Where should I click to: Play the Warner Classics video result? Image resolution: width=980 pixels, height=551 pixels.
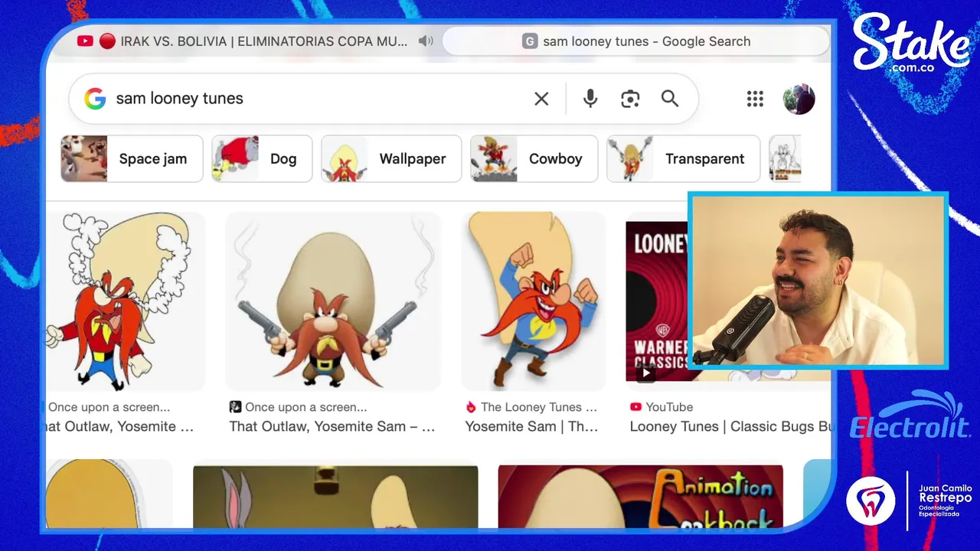pyautogui.click(x=647, y=373)
